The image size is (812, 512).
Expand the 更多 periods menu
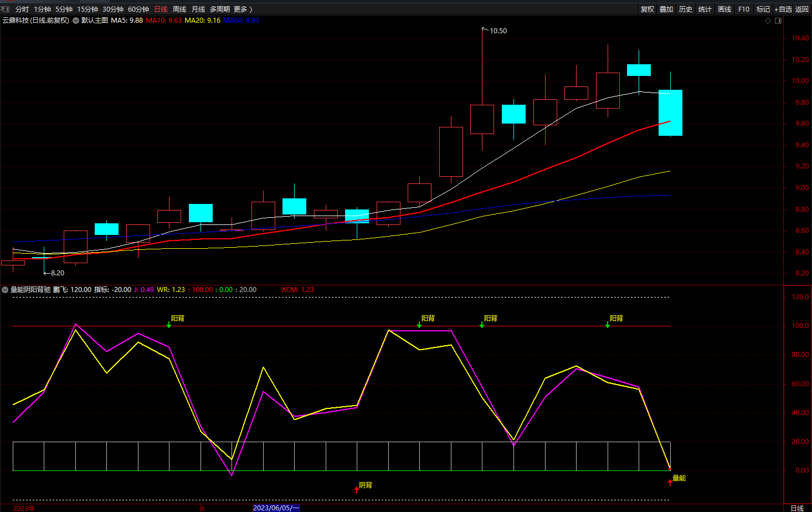tap(243, 9)
